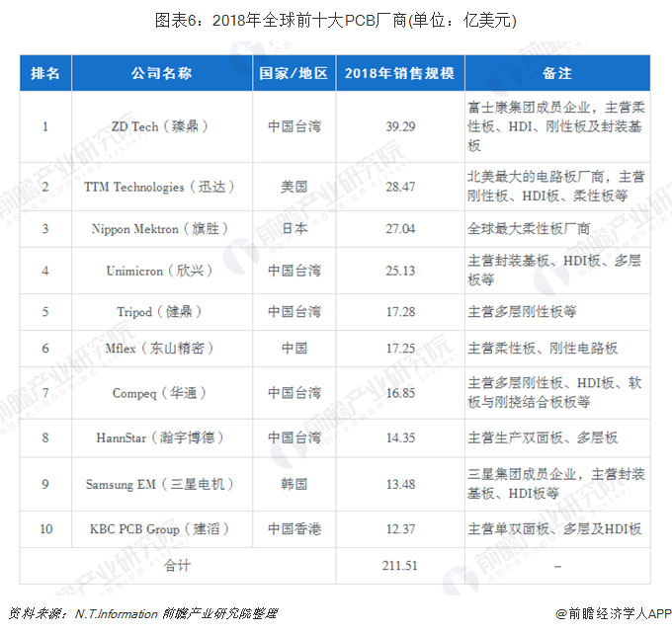Click the remark '主营单双面板、多层及HDI板'

[554, 529]
